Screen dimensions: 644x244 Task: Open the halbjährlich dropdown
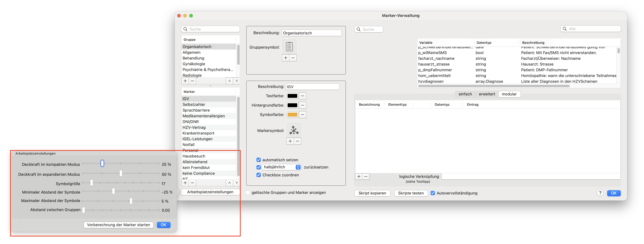(x=281, y=167)
